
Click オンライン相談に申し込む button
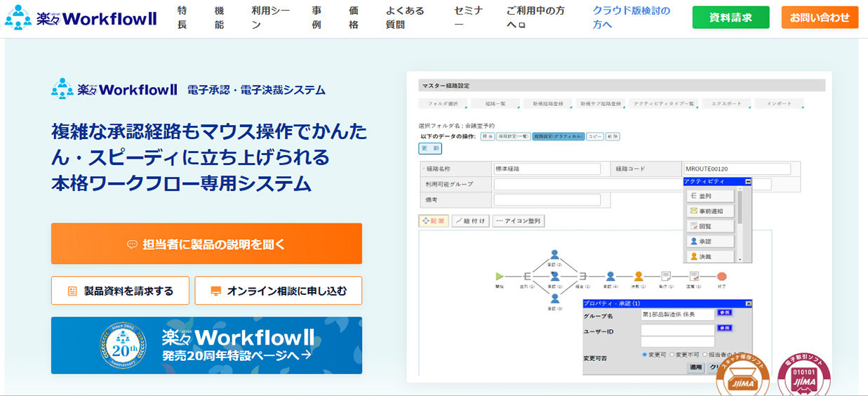click(279, 291)
